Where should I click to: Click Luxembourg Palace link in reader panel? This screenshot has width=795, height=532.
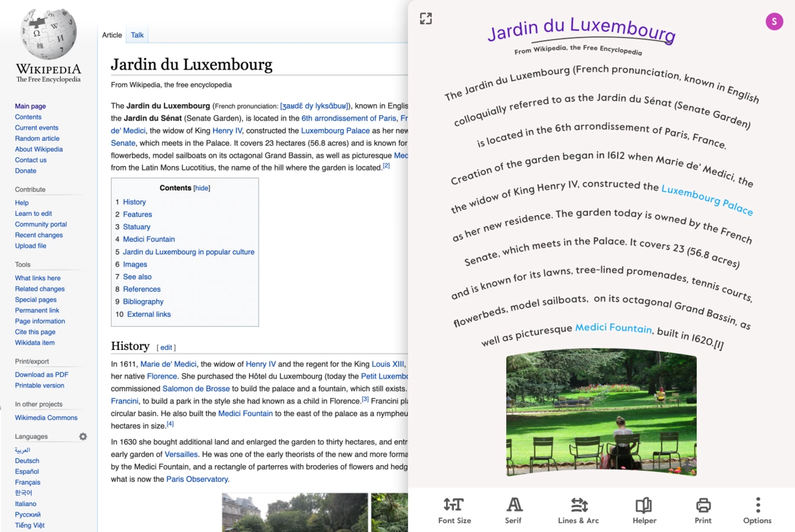[x=707, y=199]
